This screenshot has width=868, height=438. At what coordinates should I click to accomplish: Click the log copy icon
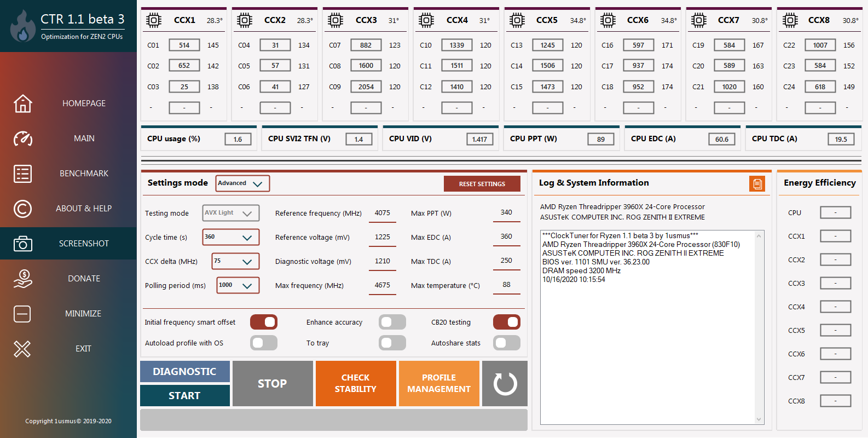coord(757,184)
